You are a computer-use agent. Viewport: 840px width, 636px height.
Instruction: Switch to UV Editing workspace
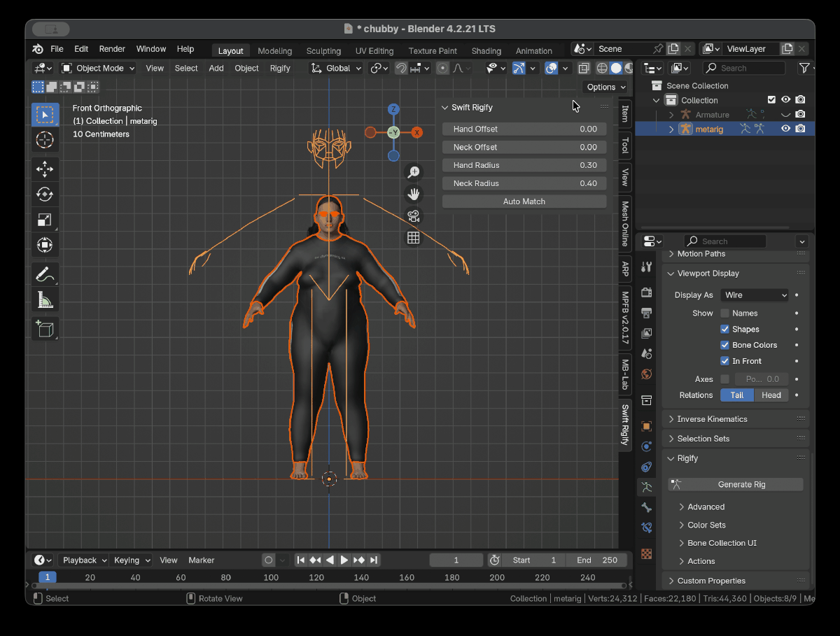point(374,50)
